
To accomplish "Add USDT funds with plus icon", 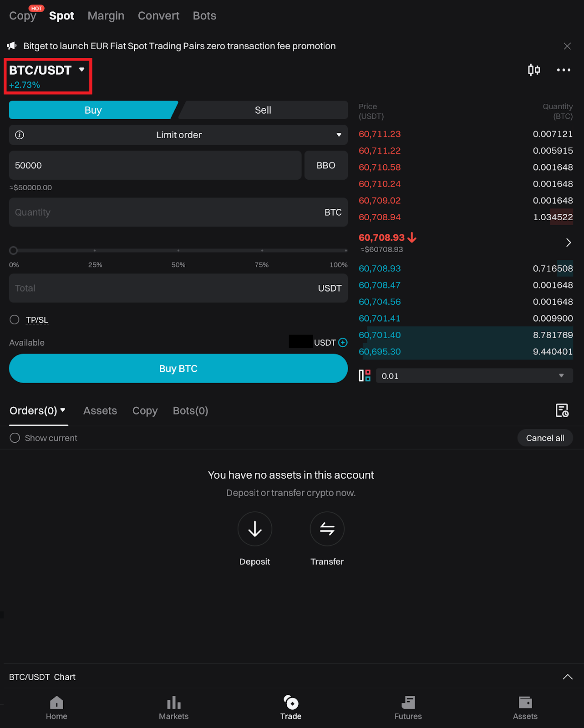I will click(x=343, y=343).
